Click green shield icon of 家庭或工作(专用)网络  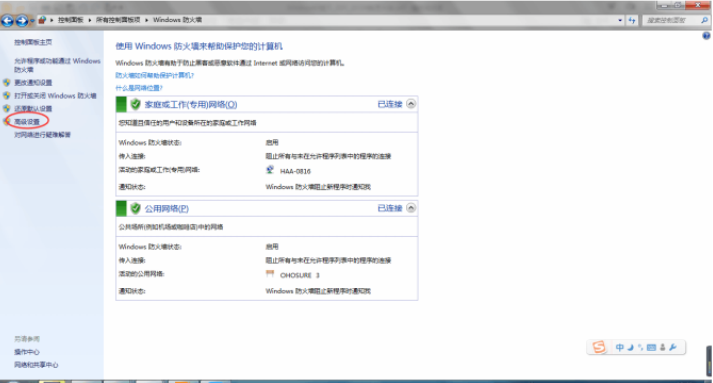coord(136,104)
